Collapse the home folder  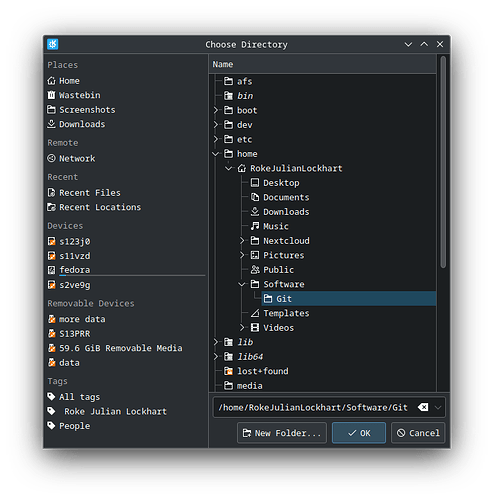pos(216,154)
